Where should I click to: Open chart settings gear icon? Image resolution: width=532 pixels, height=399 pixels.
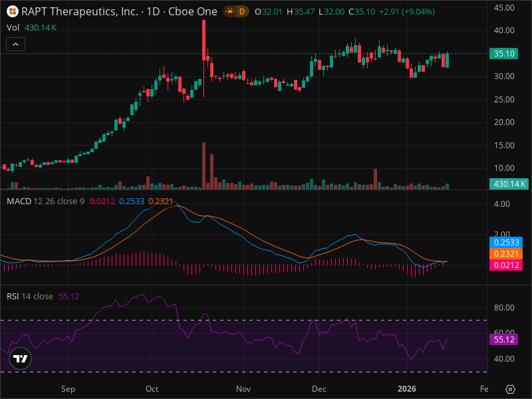(x=510, y=389)
